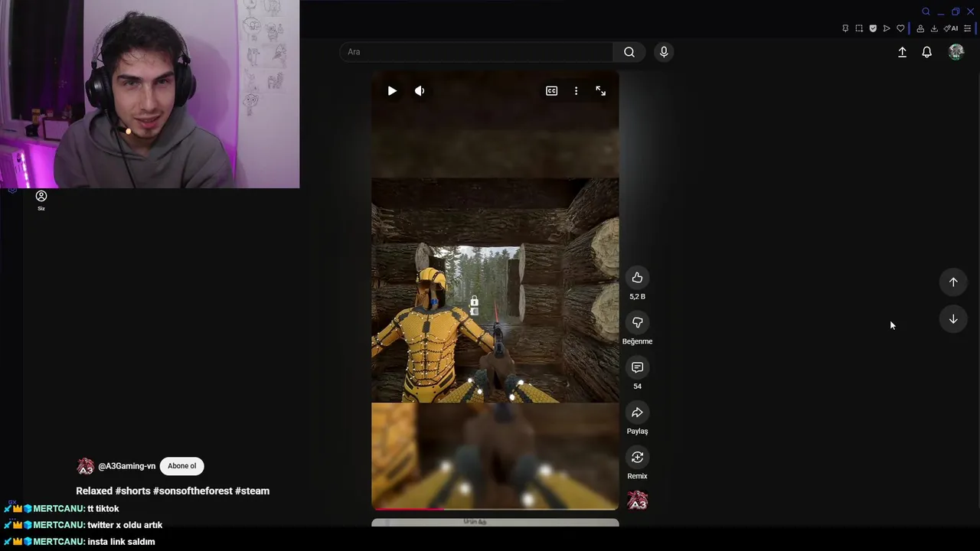Open the upload video icon

(902, 52)
